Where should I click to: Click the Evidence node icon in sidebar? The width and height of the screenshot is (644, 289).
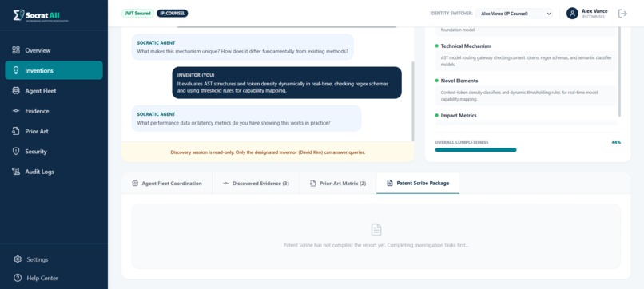coord(16,111)
